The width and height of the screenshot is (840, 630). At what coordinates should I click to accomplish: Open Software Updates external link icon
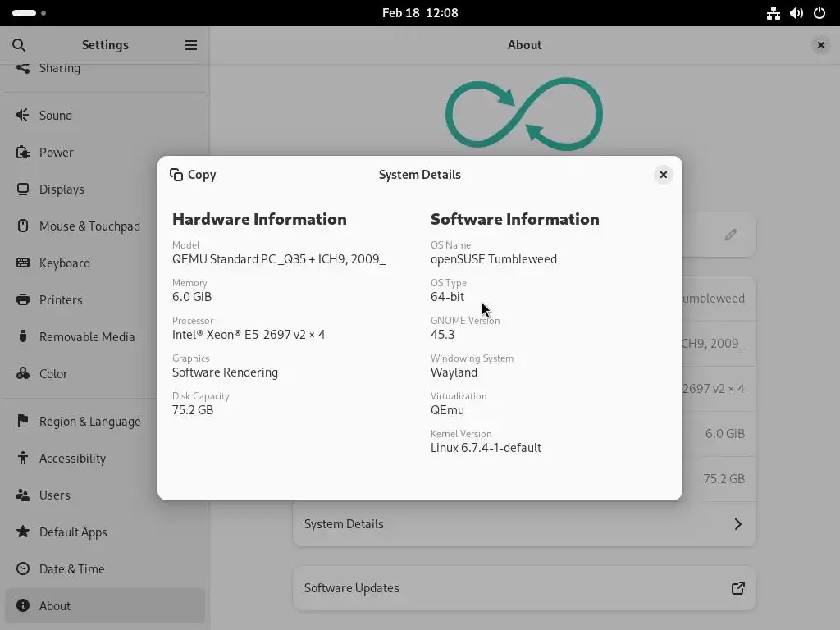[x=738, y=587]
